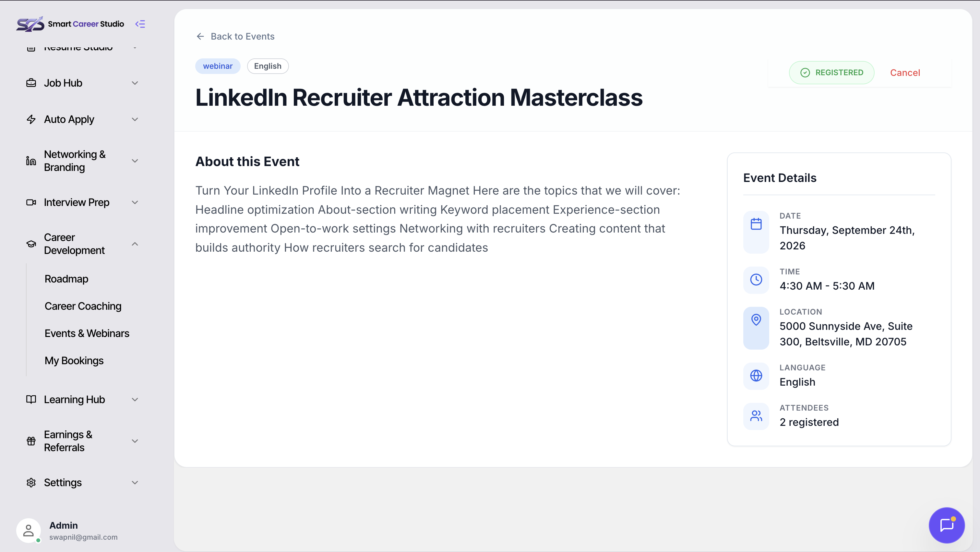
Task: Click the webinar tag
Action: (x=218, y=66)
